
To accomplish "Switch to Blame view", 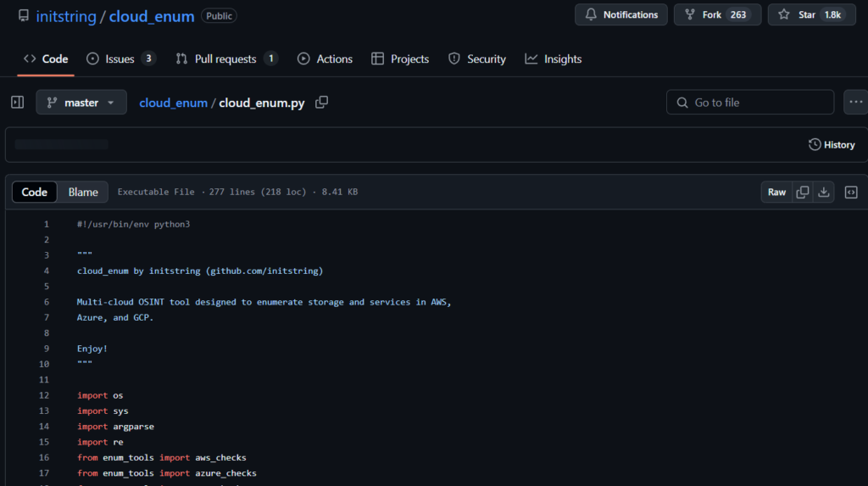I will coord(83,192).
